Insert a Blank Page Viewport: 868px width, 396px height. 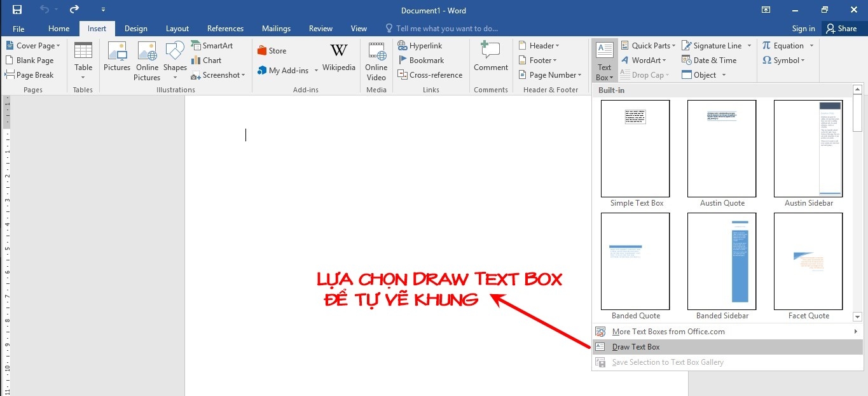click(30, 60)
